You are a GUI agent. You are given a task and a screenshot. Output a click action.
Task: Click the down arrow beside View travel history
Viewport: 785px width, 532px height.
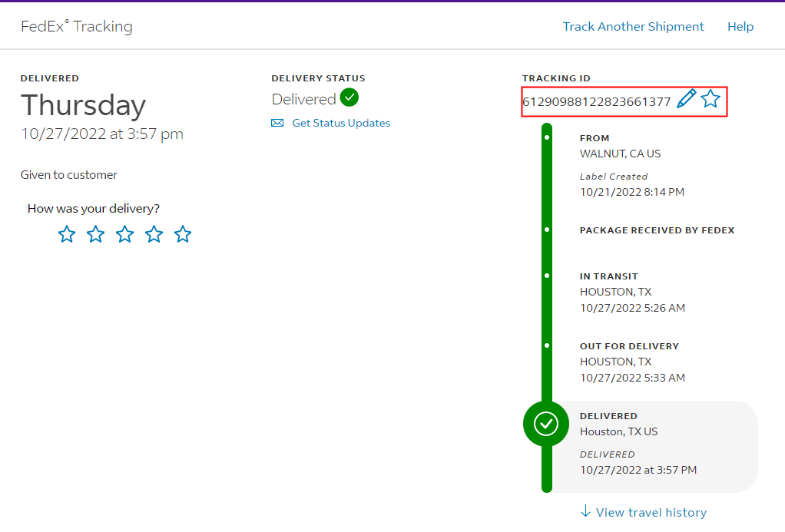(586, 511)
